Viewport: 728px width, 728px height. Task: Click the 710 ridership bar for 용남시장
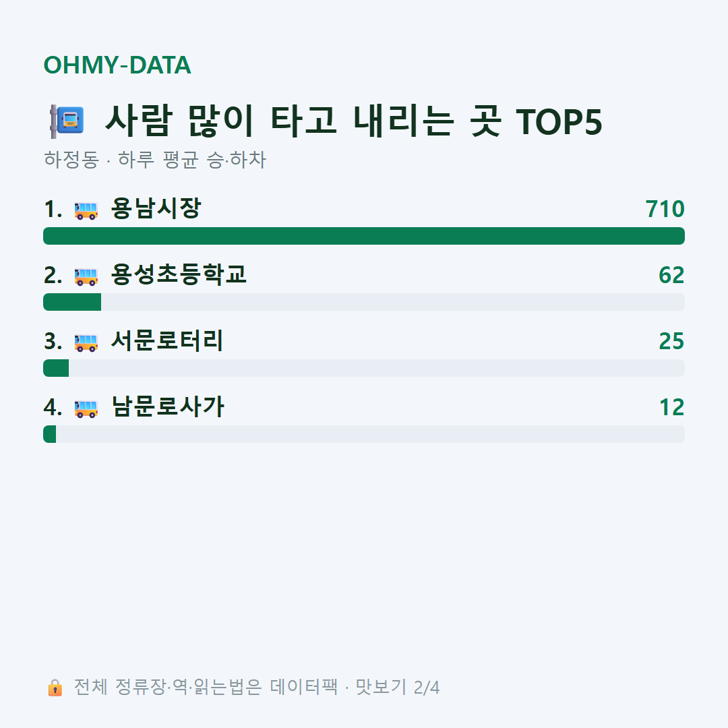pyautogui.click(x=364, y=236)
